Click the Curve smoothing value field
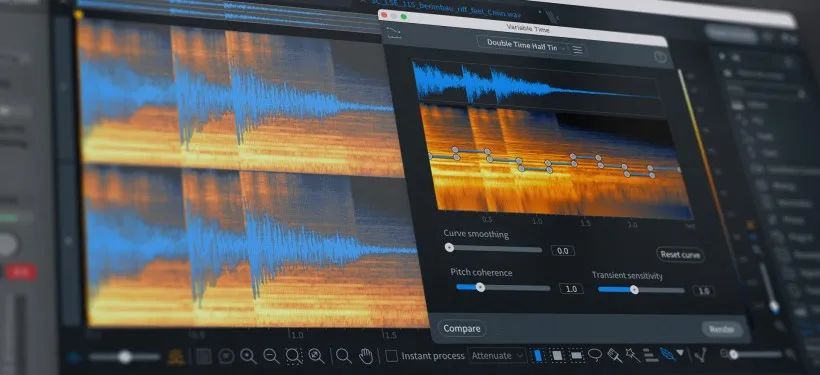This screenshot has height=375, width=820. (x=563, y=251)
